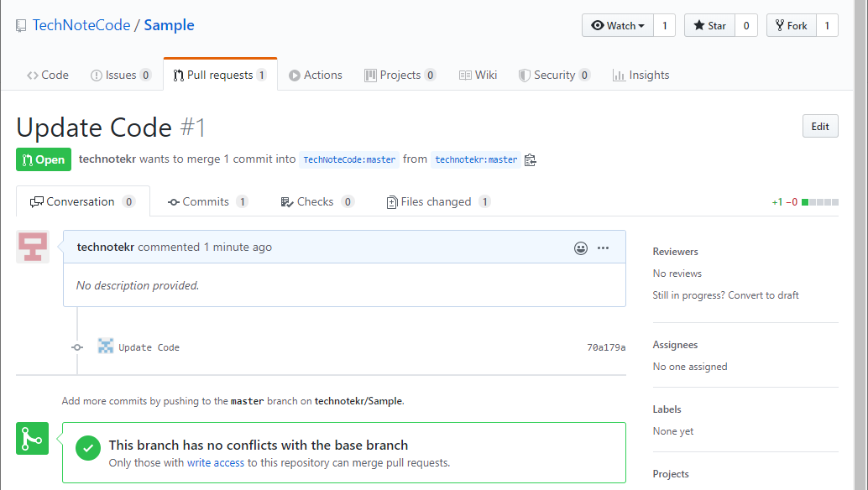This screenshot has height=490, width=868.
Task: Open the Security tab
Action: tap(554, 75)
